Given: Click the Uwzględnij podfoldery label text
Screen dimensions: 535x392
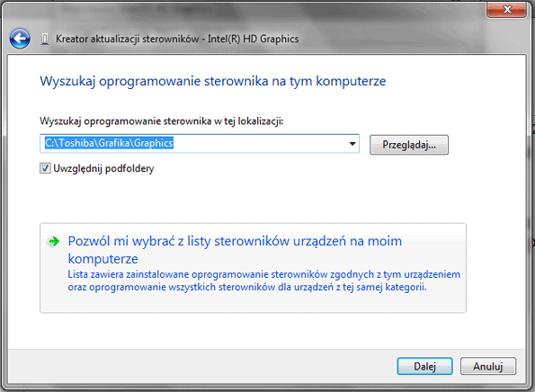Looking at the screenshot, I should (x=103, y=168).
